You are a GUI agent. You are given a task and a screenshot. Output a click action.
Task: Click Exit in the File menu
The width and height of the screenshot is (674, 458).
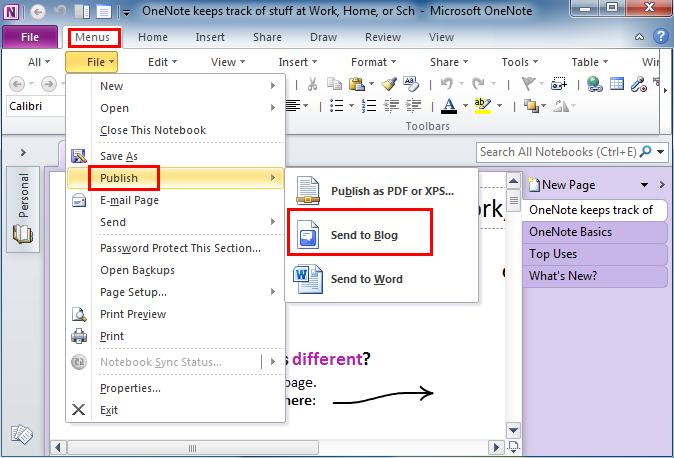(175, 410)
